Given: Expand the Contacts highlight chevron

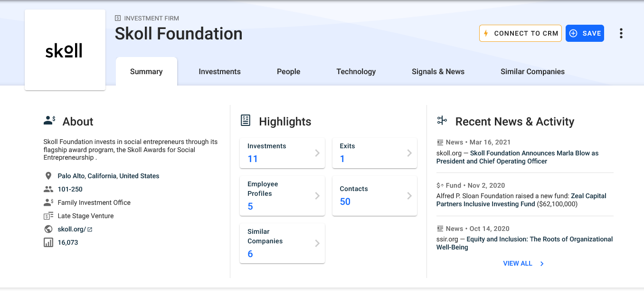Looking at the screenshot, I should (x=409, y=196).
